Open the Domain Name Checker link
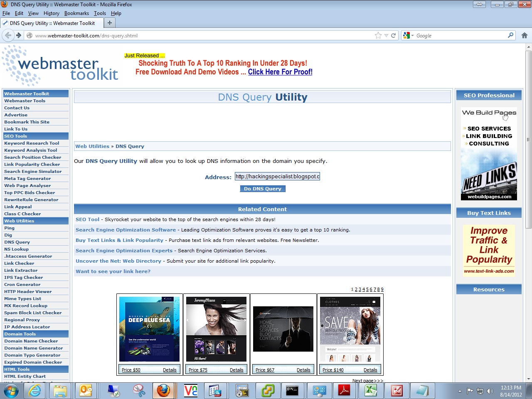The image size is (532, 399). (x=31, y=341)
